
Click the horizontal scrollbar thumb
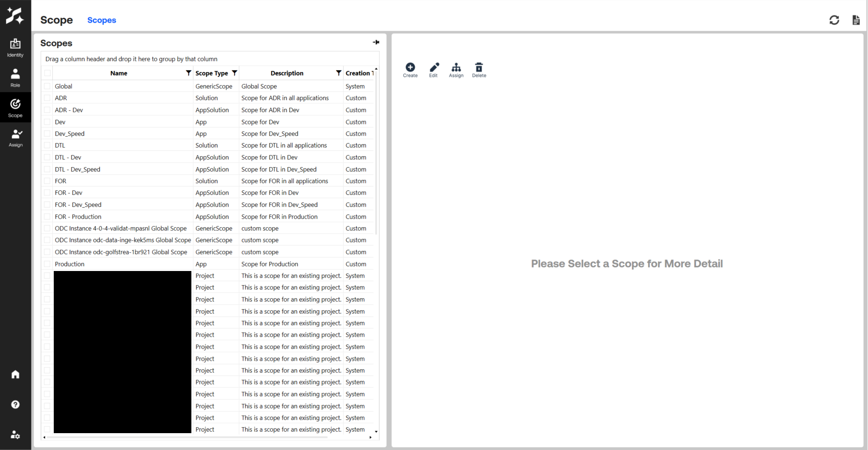[x=187, y=437]
